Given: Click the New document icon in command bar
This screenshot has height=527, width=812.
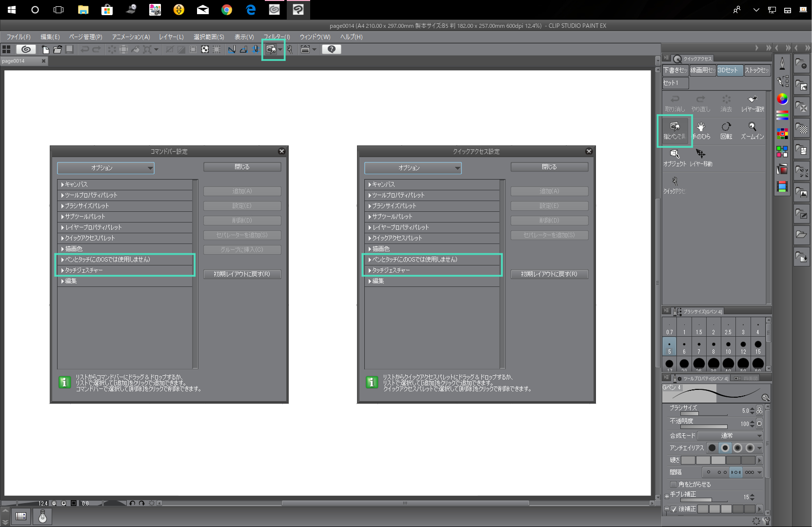Looking at the screenshot, I should [45, 49].
